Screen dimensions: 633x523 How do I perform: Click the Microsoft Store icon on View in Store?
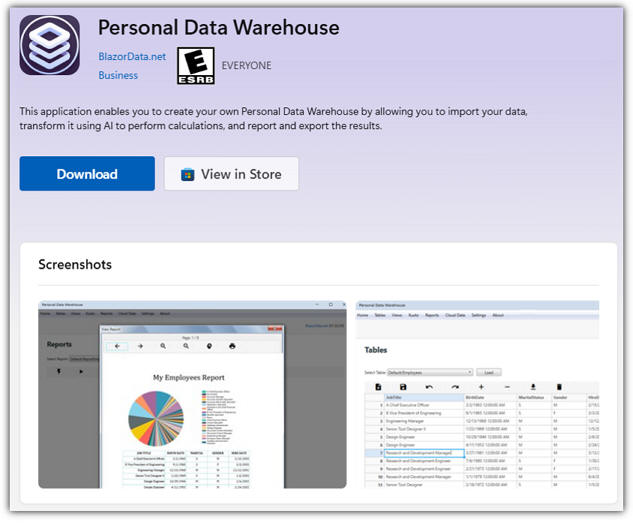tap(187, 174)
